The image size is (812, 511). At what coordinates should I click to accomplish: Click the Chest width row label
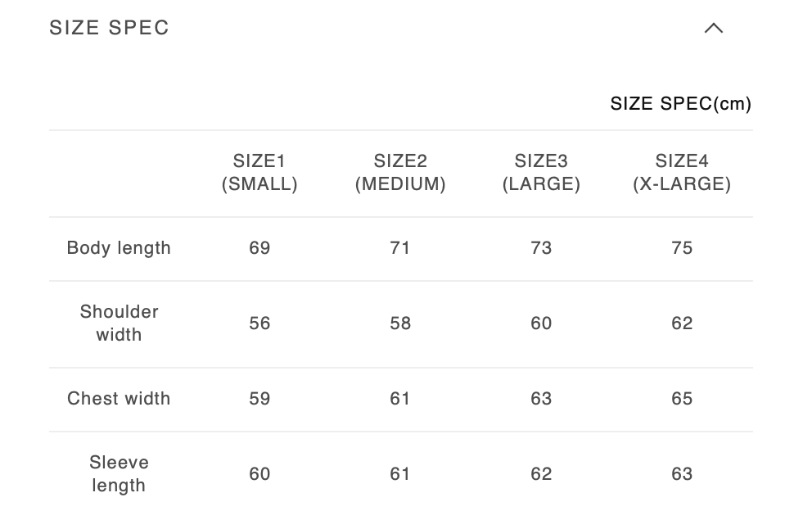(119, 399)
